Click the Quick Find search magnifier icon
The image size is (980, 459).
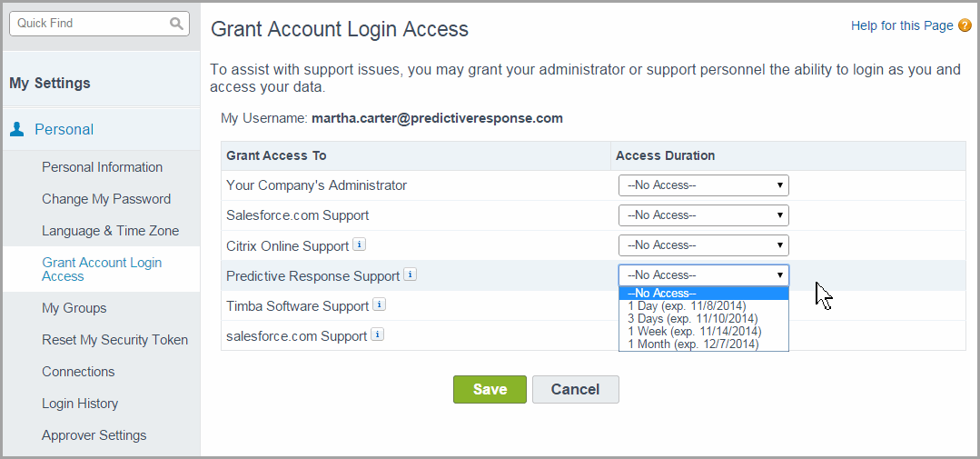(176, 24)
